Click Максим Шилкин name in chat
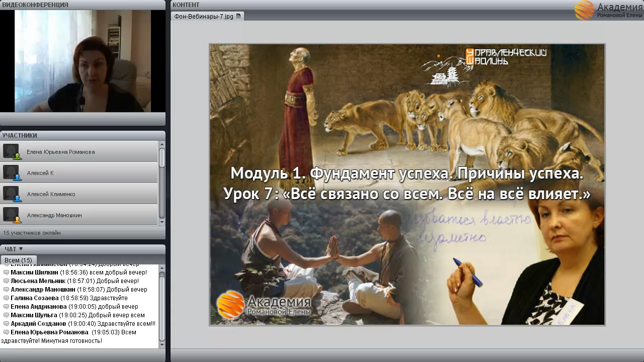 [x=34, y=273]
